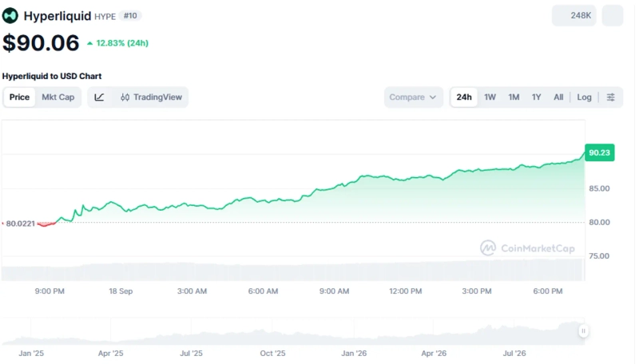Click the Hyperliquid coin logo icon

(x=10, y=16)
